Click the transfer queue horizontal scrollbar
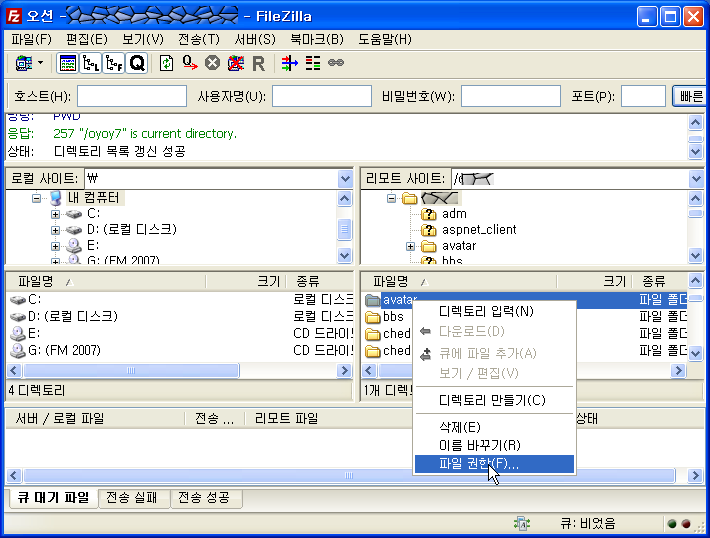Image resolution: width=710 pixels, height=538 pixels. pyautogui.click(x=349, y=476)
